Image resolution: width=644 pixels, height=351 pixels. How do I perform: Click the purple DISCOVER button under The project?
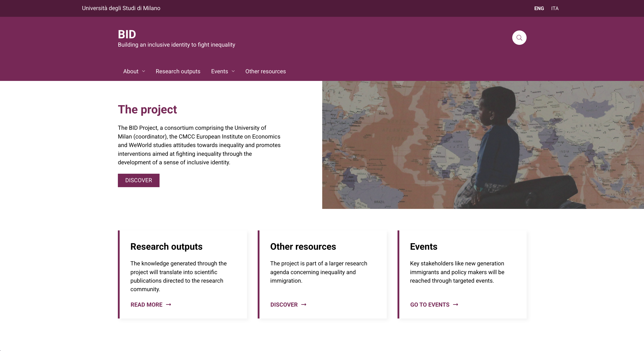[x=138, y=180]
